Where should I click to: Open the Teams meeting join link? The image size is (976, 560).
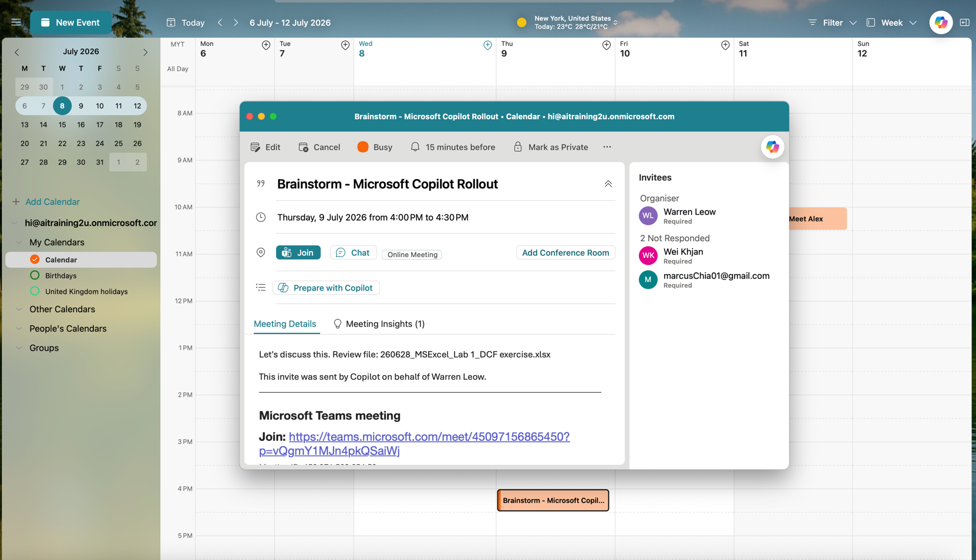[415, 444]
